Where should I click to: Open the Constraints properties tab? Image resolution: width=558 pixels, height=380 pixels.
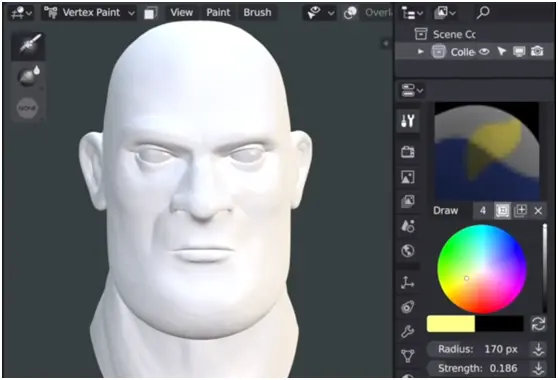pos(408,307)
